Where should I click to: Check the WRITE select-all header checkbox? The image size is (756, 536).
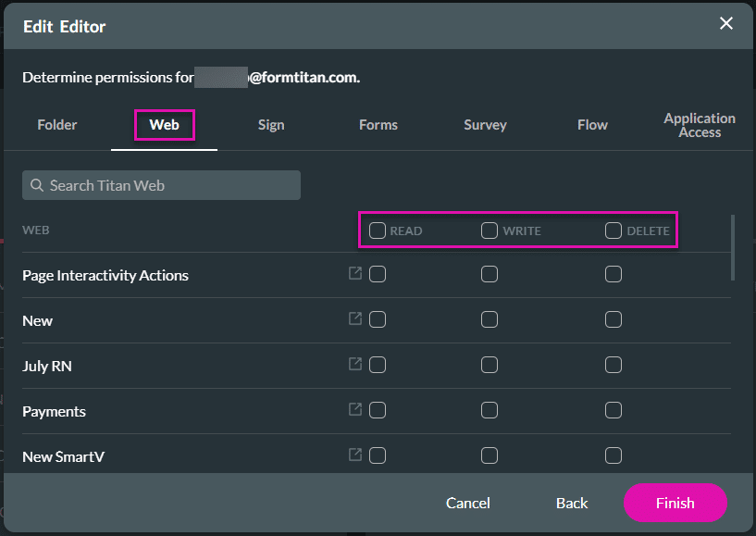point(490,231)
